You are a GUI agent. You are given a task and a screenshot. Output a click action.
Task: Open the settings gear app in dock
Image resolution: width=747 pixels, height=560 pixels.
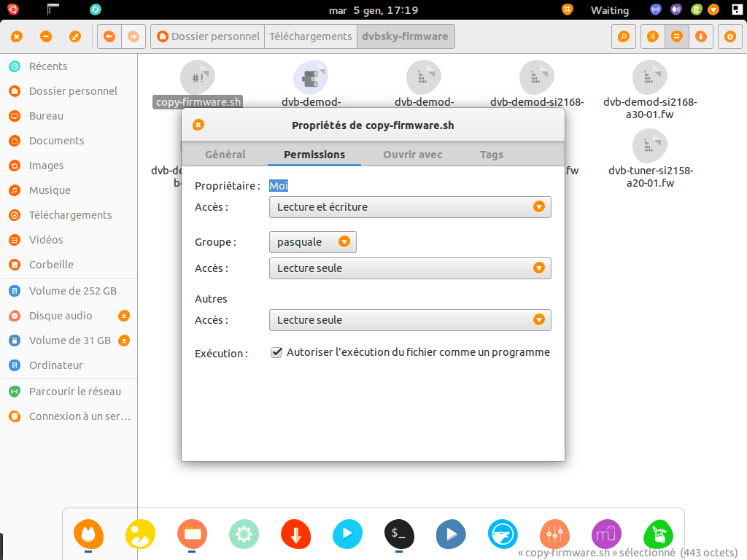244,534
